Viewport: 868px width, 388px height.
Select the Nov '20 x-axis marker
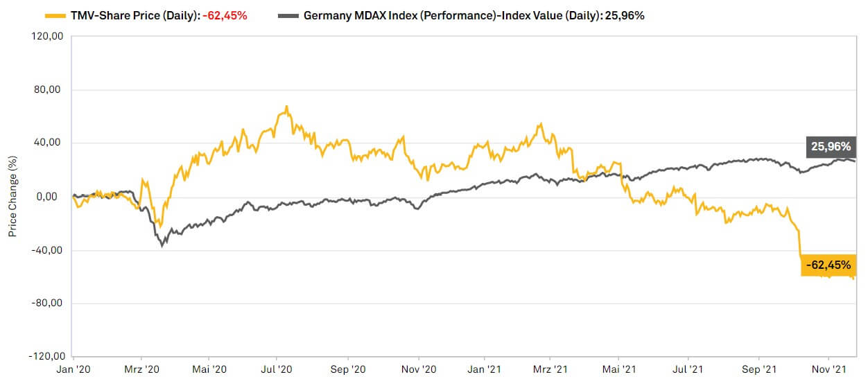(419, 371)
